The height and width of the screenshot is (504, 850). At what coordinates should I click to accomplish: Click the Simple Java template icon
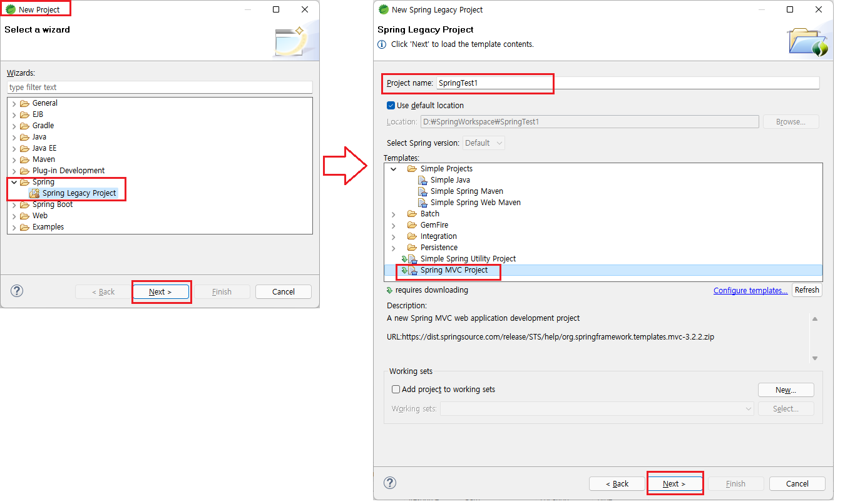[422, 180]
